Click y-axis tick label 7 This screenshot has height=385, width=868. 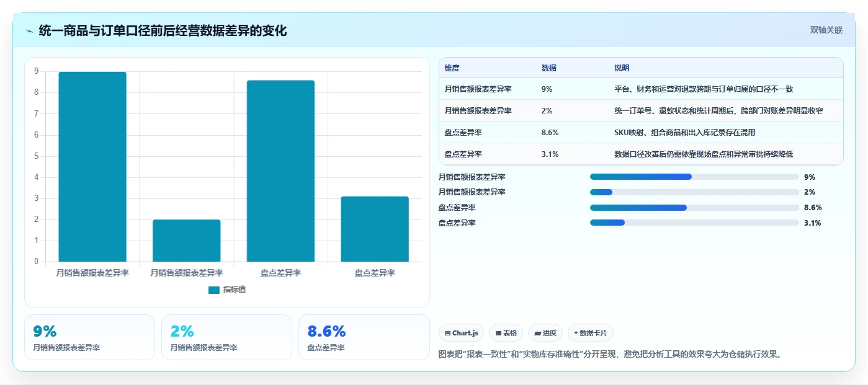[36, 113]
